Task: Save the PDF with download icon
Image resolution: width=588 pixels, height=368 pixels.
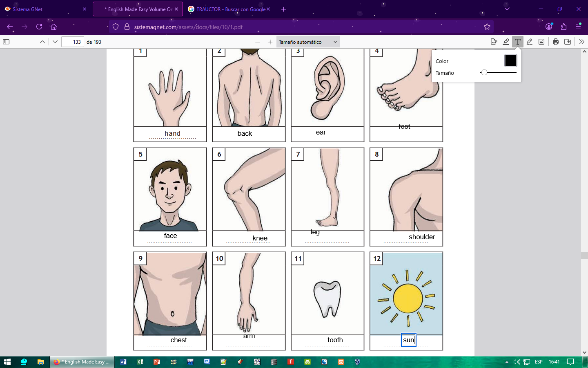Action: pyautogui.click(x=568, y=42)
